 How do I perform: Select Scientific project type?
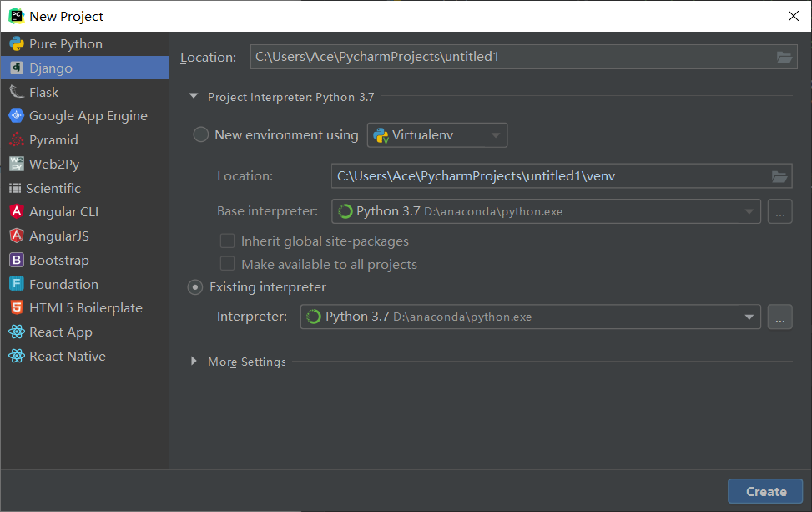pyautogui.click(x=85, y=188)
